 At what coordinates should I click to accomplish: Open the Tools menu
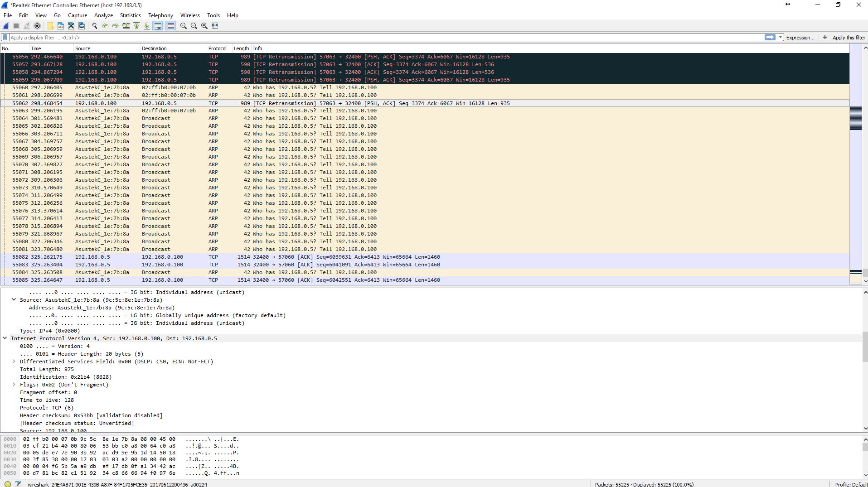click(x=213, y=15)
